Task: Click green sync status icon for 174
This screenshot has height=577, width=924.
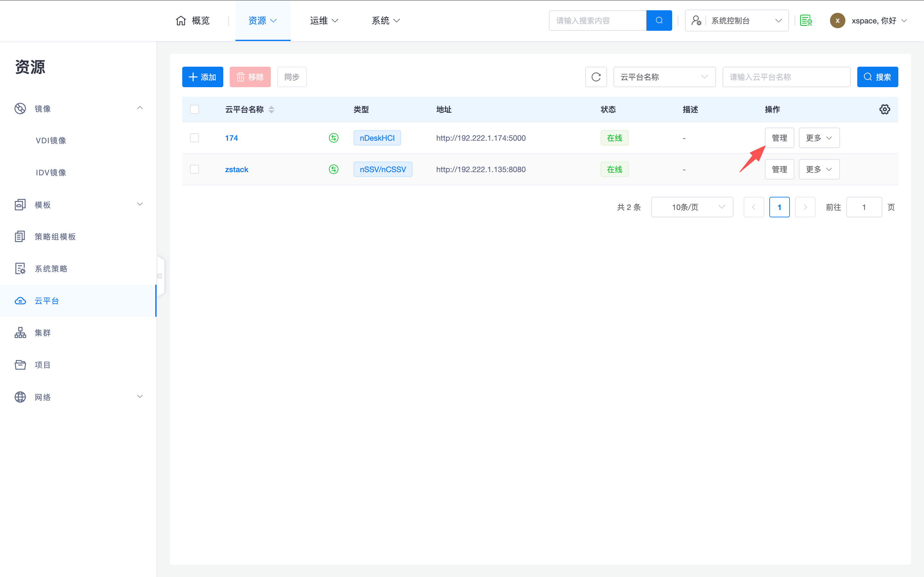Action: 333,138
